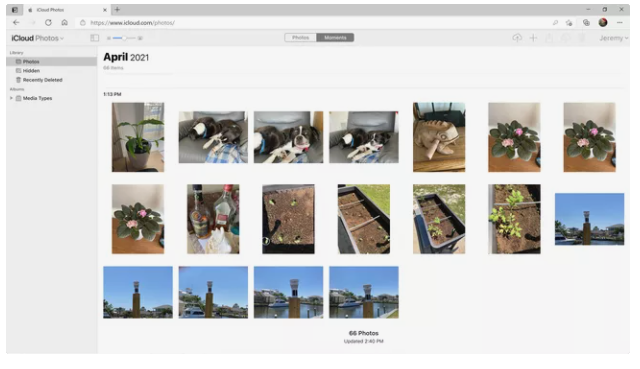View site info lock icon in address bar

(83, 23)
